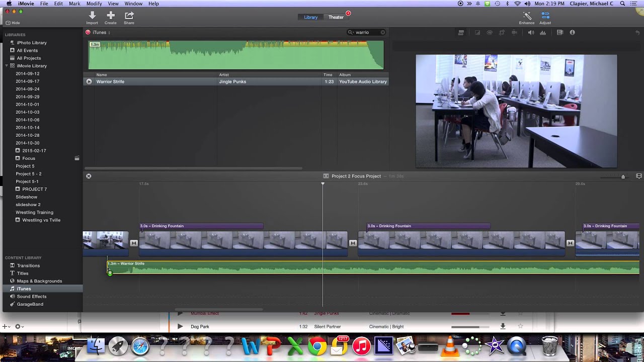Click the transition icon near 23.0s marker
This screenshot has height=362, width=644.
[x=353, y=243]
